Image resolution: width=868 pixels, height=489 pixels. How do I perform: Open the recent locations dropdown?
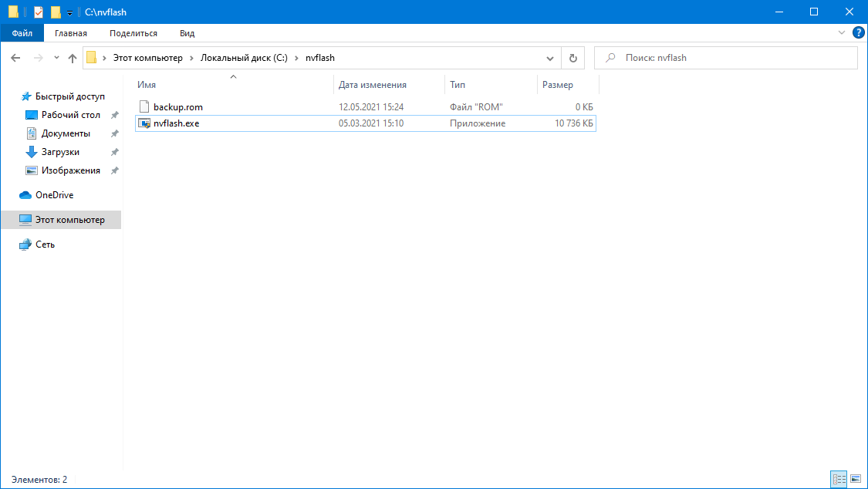click(56, 58)
